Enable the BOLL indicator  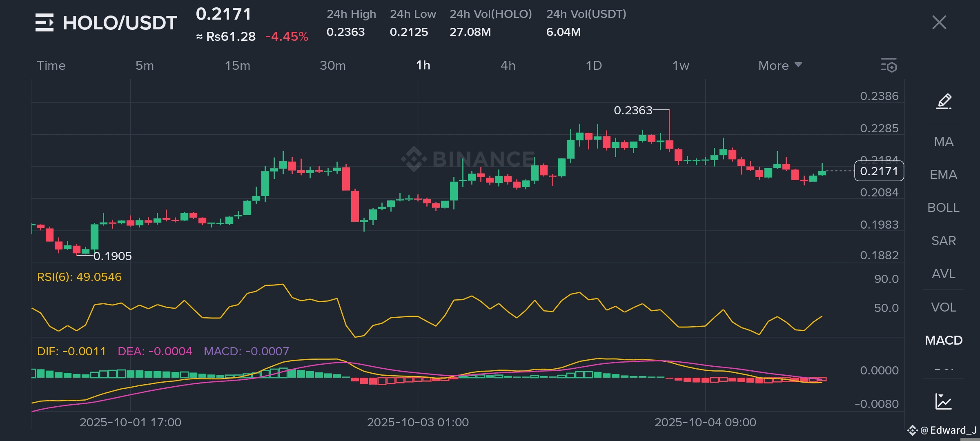coord(944,207)
